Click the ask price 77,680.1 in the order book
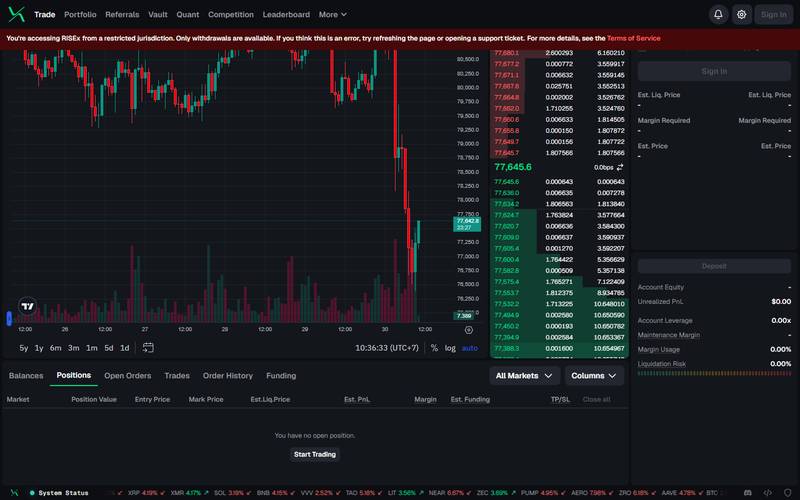800x500 pixels. click(x=507, y=53)
